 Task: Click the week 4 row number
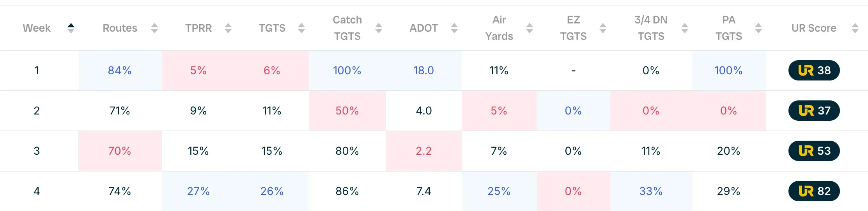click(37, 191)
